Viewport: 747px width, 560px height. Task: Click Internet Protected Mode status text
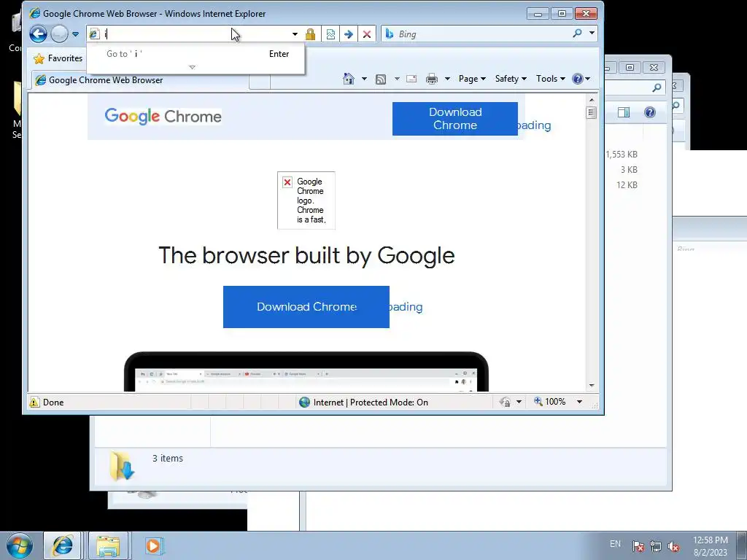(x=371, y=402)
